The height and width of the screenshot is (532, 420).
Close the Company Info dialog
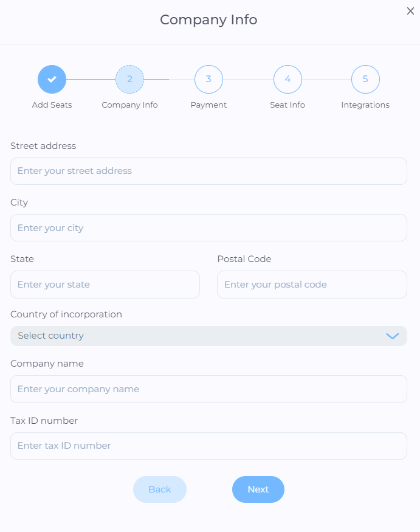click(x=410, y=11)
